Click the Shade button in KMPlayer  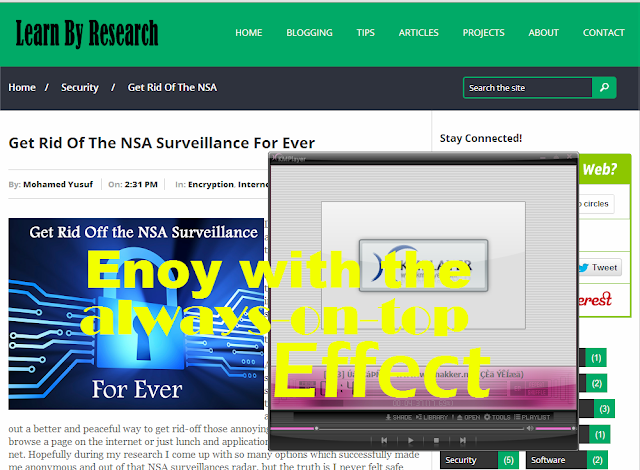click(x=398, y=417)
